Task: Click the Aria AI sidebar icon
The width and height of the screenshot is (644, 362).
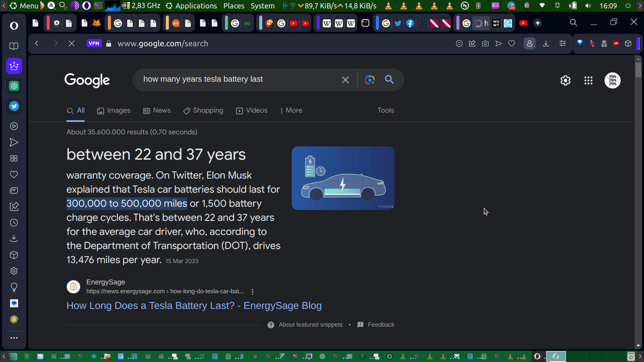Action: click(x=14, y=66)
